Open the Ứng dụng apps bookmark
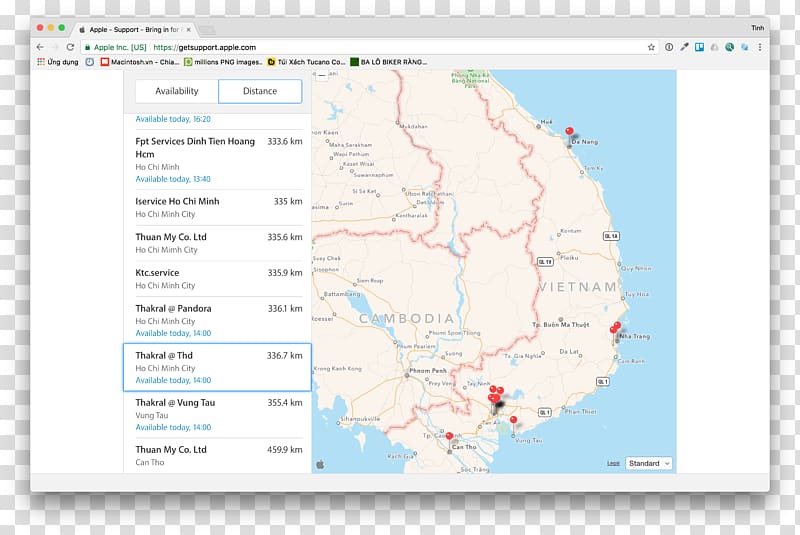This screenshot has width=800, height=535. point(58,62)
